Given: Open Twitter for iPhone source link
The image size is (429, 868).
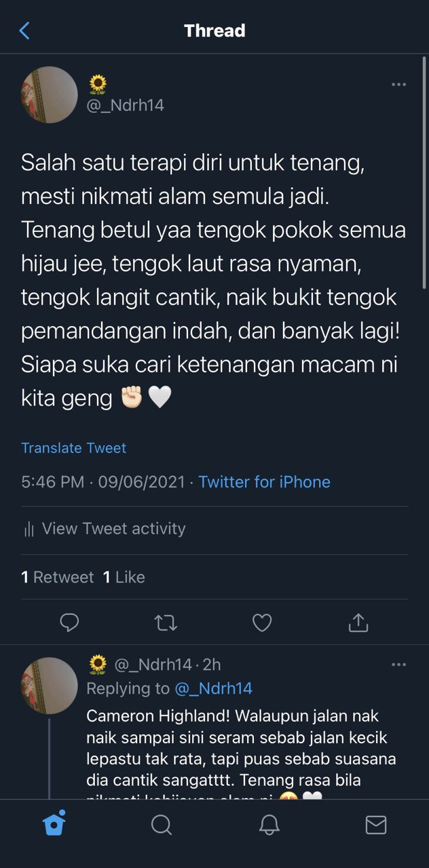Looking at the screenshot, I should point(264,482).
